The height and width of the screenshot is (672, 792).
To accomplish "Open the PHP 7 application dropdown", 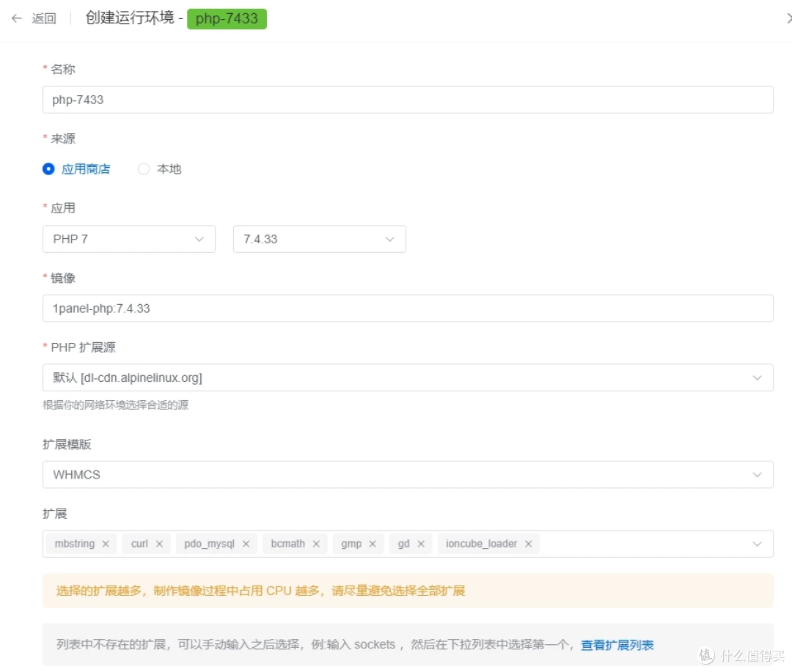I will tap(128, 239).
